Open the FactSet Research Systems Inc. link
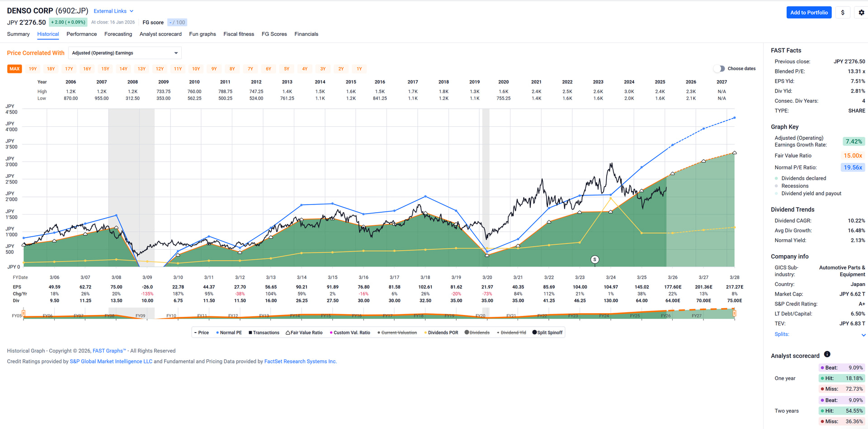Image resolution: width=868 pixels, height=429 pixels. point(300,362)
